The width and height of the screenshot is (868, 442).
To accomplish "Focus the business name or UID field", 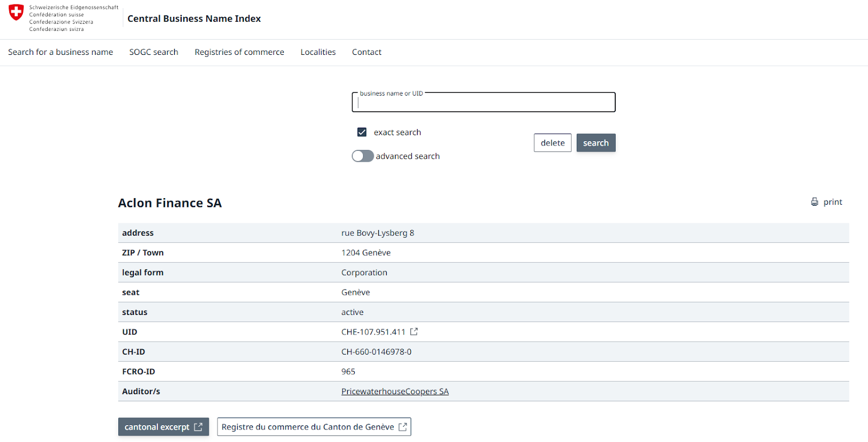I will (483, 103).
